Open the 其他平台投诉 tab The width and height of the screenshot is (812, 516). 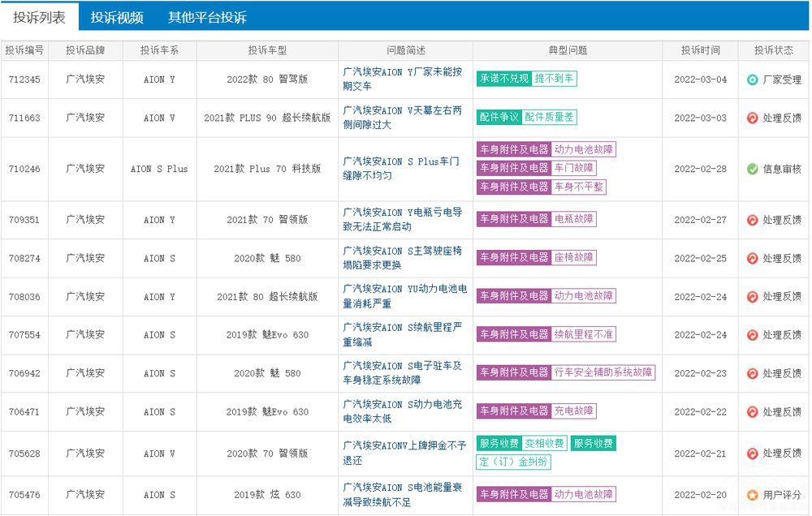tap(207, 17)
